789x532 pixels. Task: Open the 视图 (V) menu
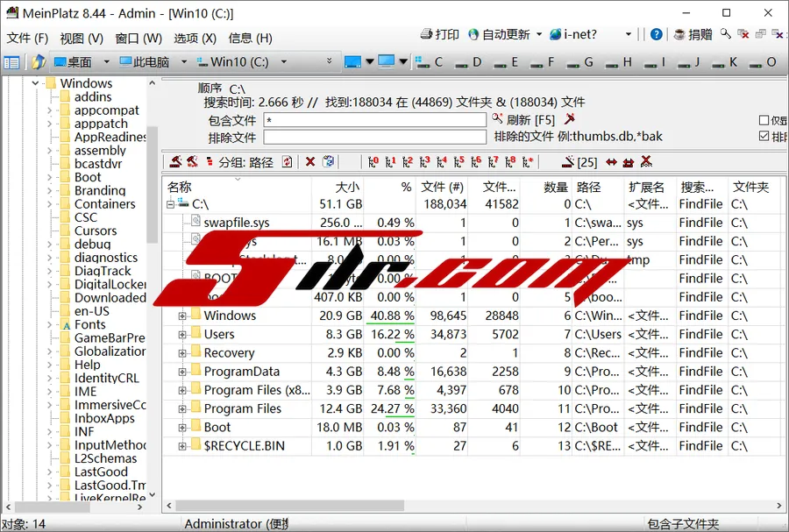[82, 39]
